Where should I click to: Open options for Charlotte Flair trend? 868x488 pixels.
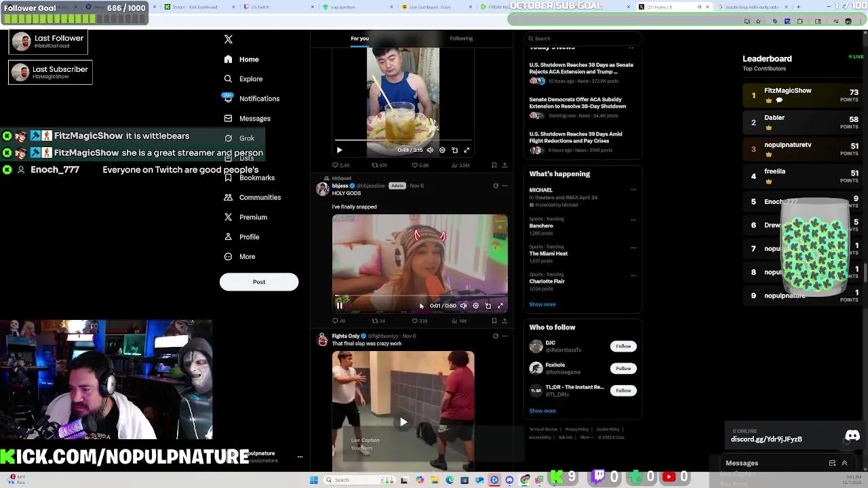(x=633, y=275)
